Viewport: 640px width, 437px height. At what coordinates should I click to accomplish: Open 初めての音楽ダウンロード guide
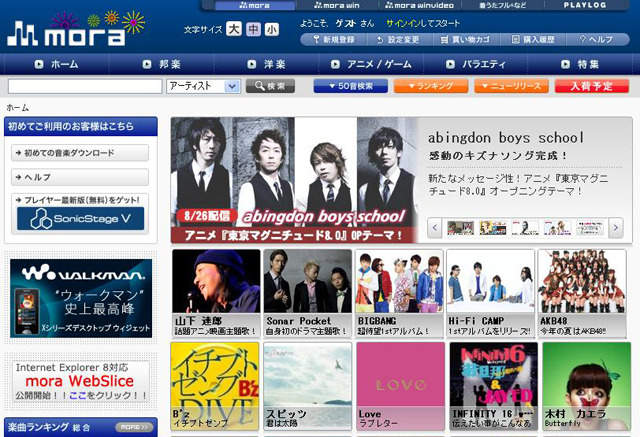[x=80, y=153]
